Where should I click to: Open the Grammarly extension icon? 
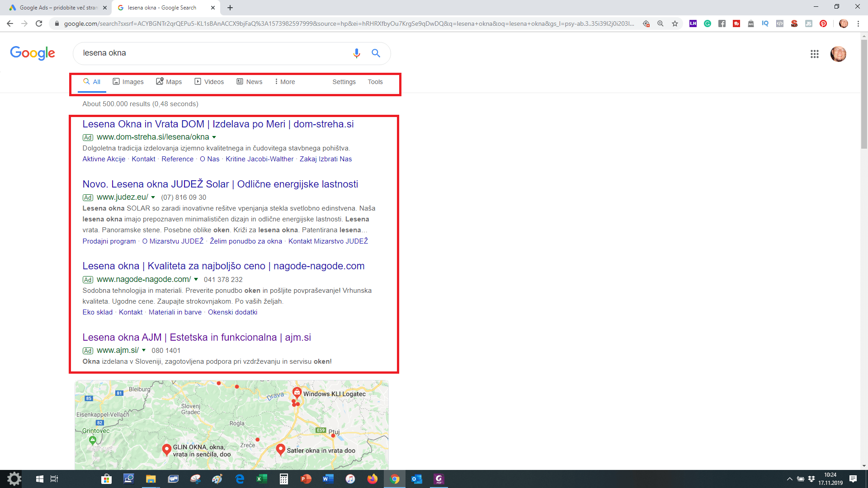pyautogui.click(x=708, y=23)
